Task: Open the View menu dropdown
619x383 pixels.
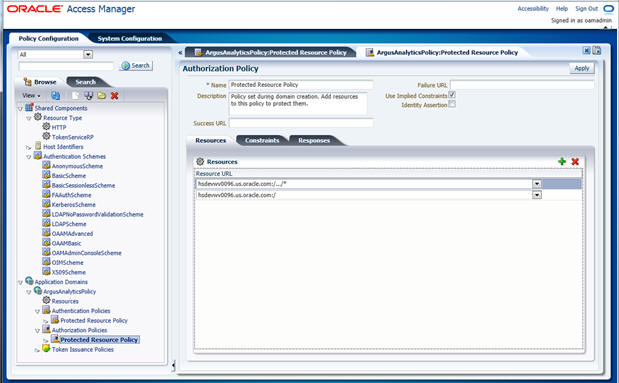Action: pos(31,96)
